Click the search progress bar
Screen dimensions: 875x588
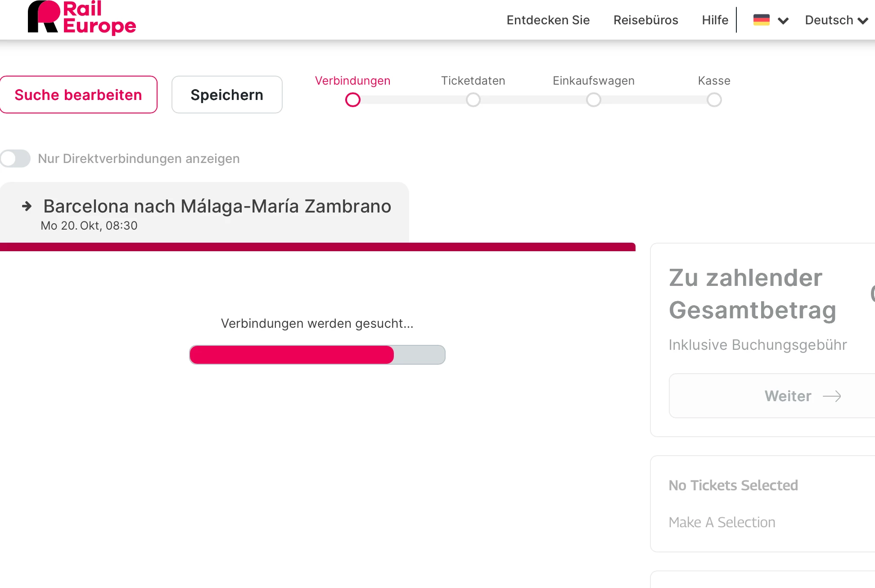coord(317,355)
